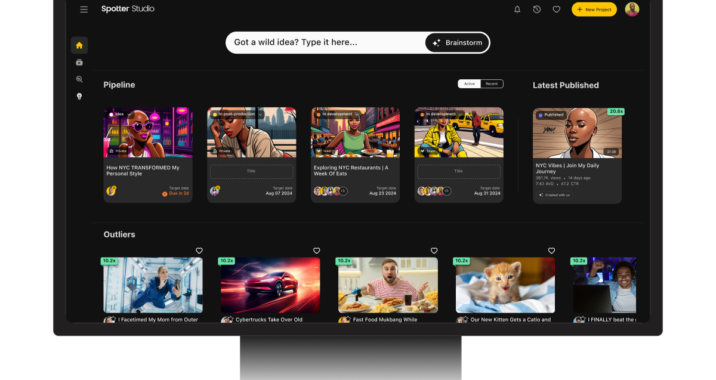The width and height of the screenshot is (716, 380).
Task: Click the owner avatar on Aug 07 2024 card
Action: [x=215, y=190]
